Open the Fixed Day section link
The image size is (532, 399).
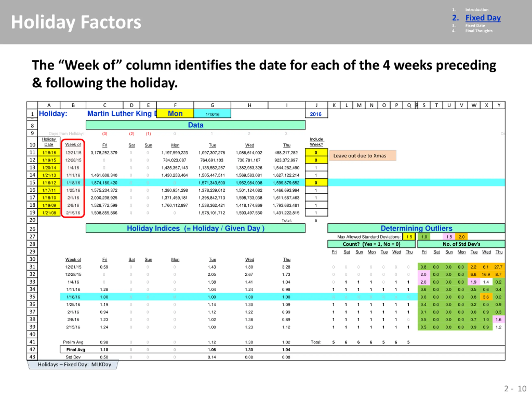(x=483, y=18)
